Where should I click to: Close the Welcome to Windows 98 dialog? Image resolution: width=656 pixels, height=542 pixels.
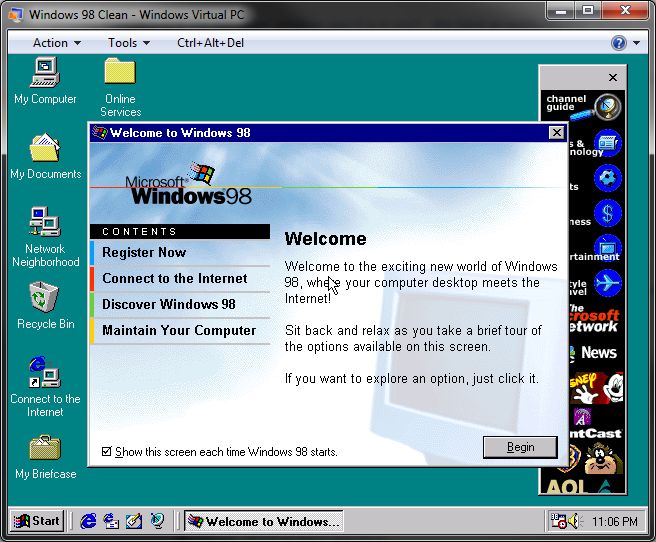coord(556,133)
